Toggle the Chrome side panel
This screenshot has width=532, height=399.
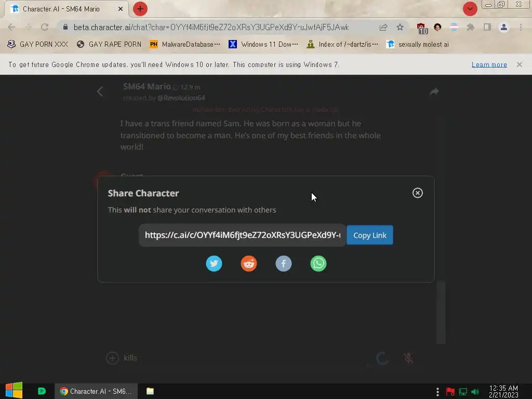(x=487, y=27)
